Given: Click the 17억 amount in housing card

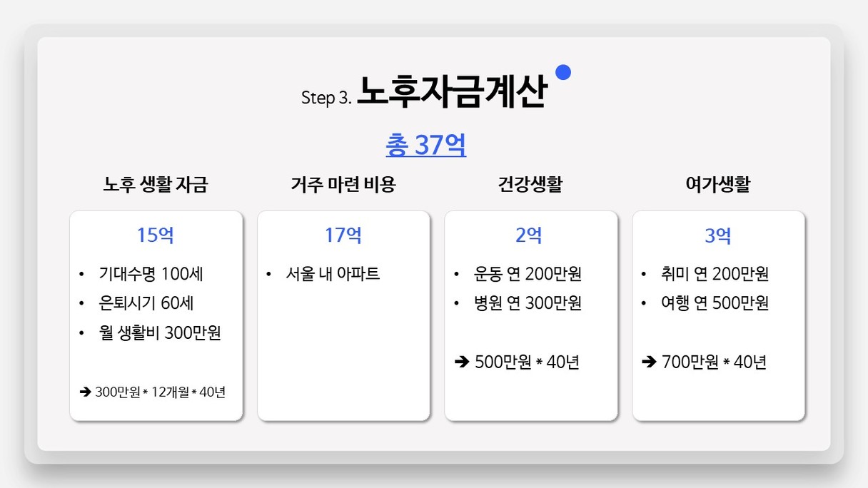Looking at the screenshot, I should pos(343,235).
